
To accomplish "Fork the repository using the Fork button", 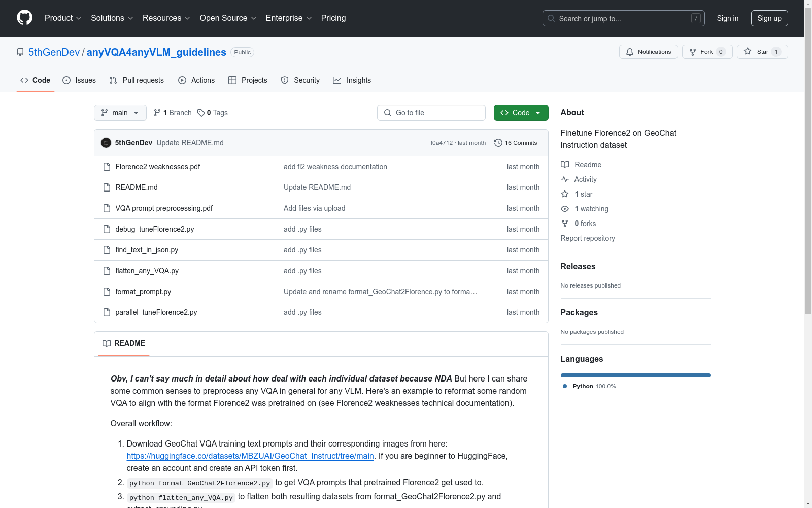I will click(x=707, y=52).
